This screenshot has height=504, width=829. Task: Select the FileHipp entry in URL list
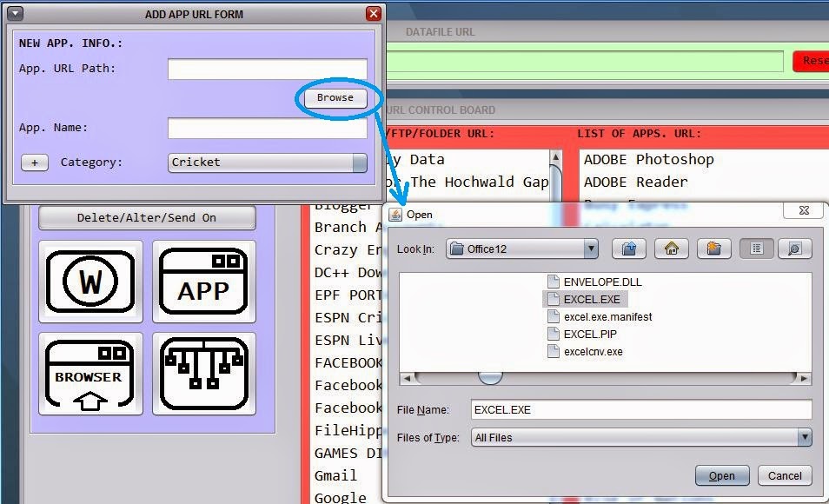click(x=348, y=430)
